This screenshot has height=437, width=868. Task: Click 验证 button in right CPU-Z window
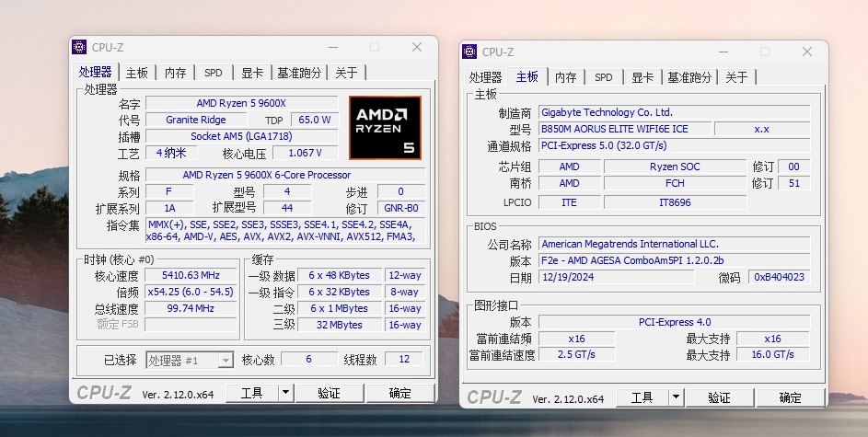[x=719, y=397]
